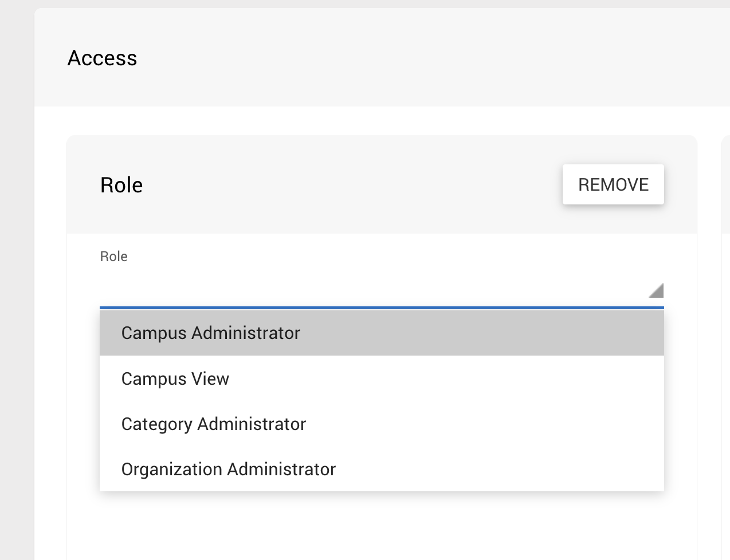Collapse the Role dropdown arrow
The height and width of the screenshot is (560, 730).
(x=657, y=290)
